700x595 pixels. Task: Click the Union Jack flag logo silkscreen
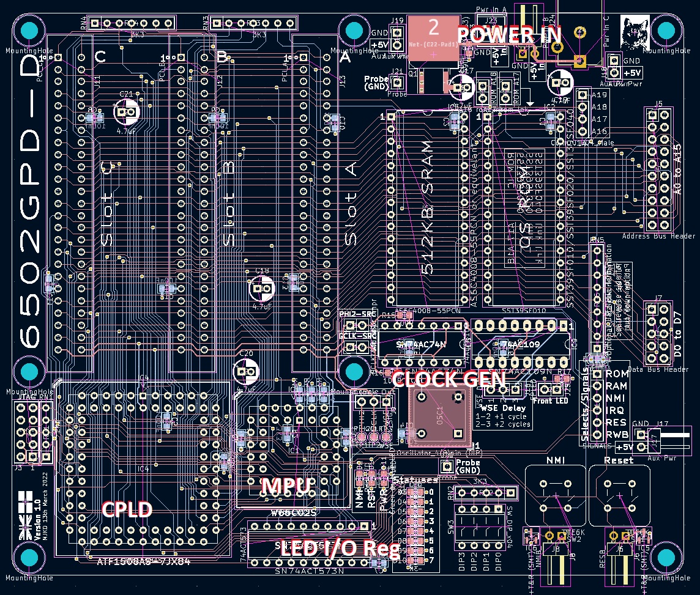point(25,512)
